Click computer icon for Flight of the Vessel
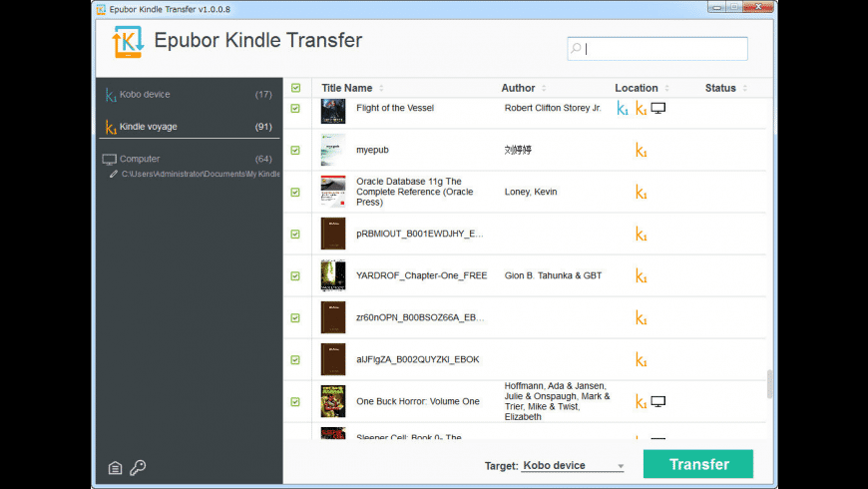Screen dimensions: 868x489 coord(658,109)
